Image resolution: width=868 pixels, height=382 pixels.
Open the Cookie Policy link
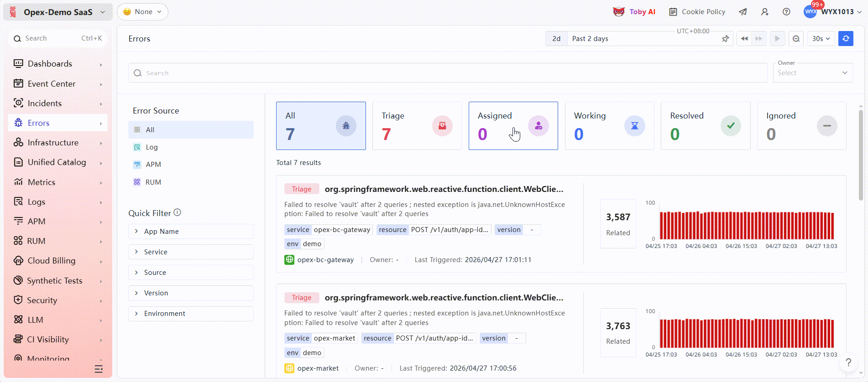click(x=697, y=12)
